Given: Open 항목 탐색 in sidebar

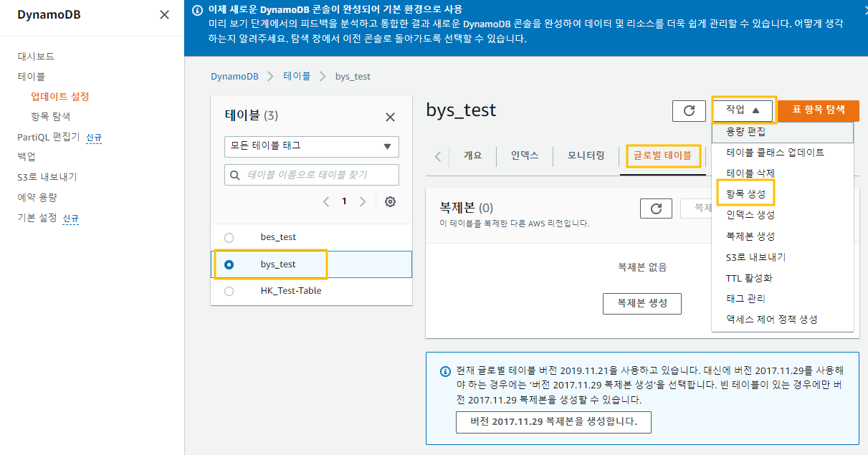Looking at the screenshot, I should [x=50, y=116].
